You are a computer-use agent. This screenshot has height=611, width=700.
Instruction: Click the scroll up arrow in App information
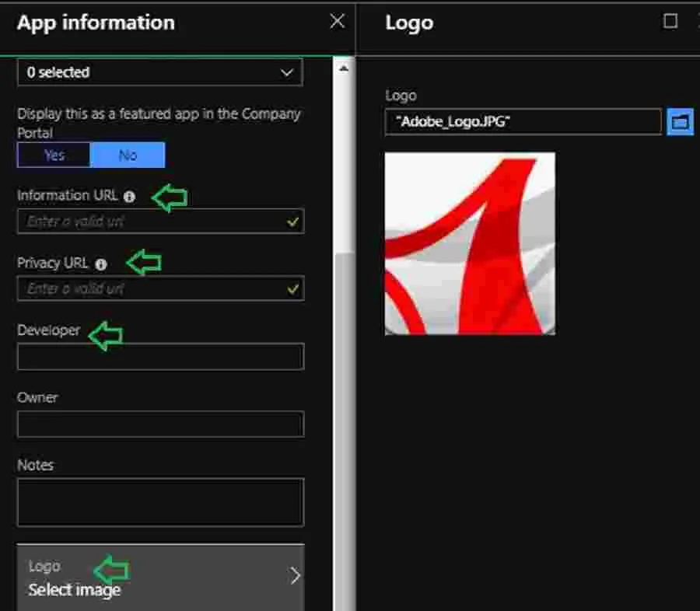click(343, 68)
